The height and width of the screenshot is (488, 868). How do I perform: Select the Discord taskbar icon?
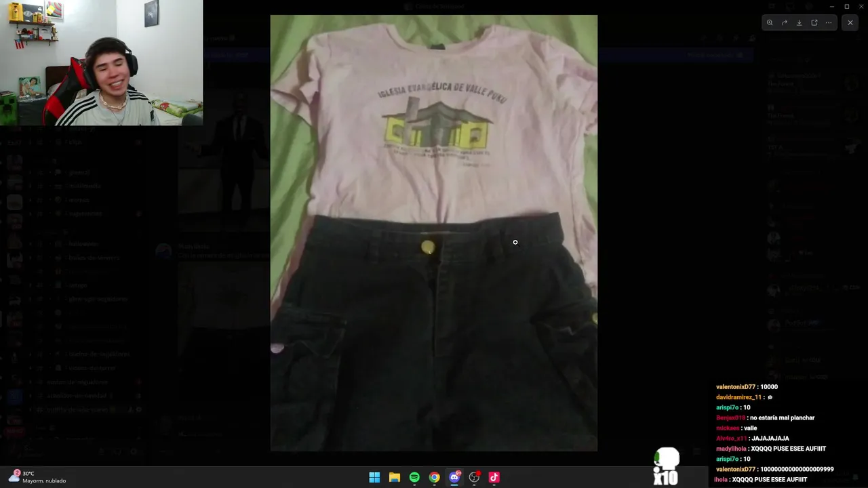[454, 477]
